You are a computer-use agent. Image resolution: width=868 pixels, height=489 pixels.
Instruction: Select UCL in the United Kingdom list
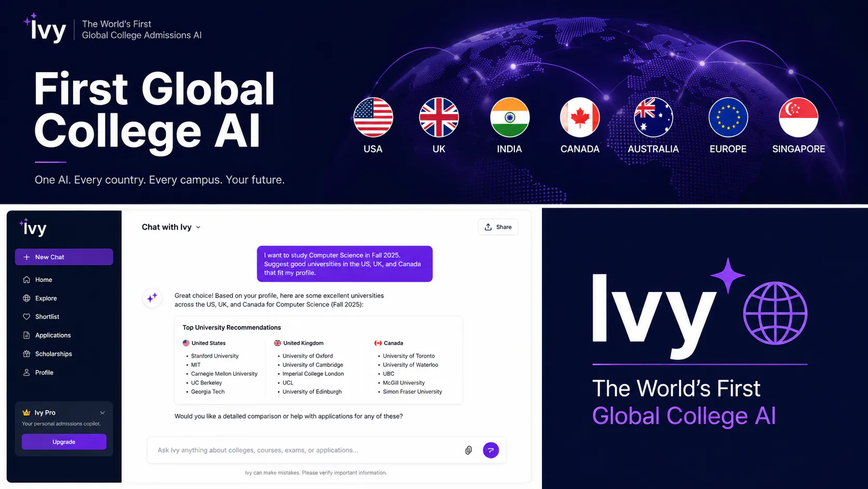tap(288, 382)
